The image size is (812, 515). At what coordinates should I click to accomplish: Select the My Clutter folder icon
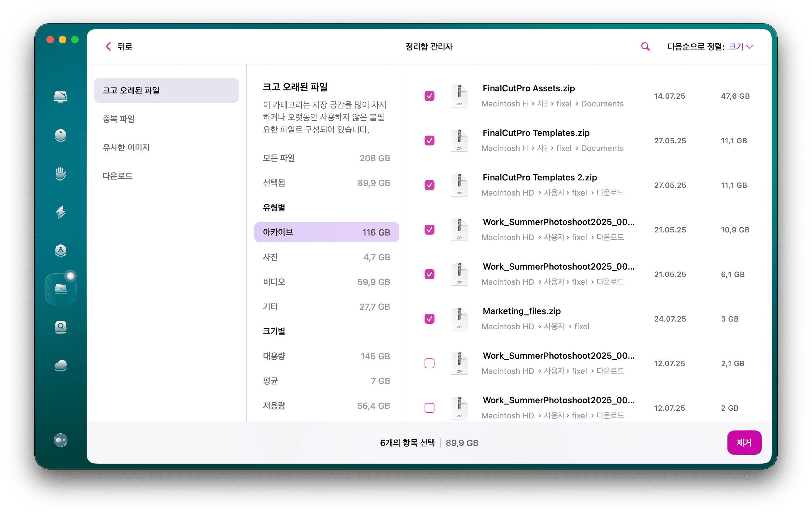(61, 289)
